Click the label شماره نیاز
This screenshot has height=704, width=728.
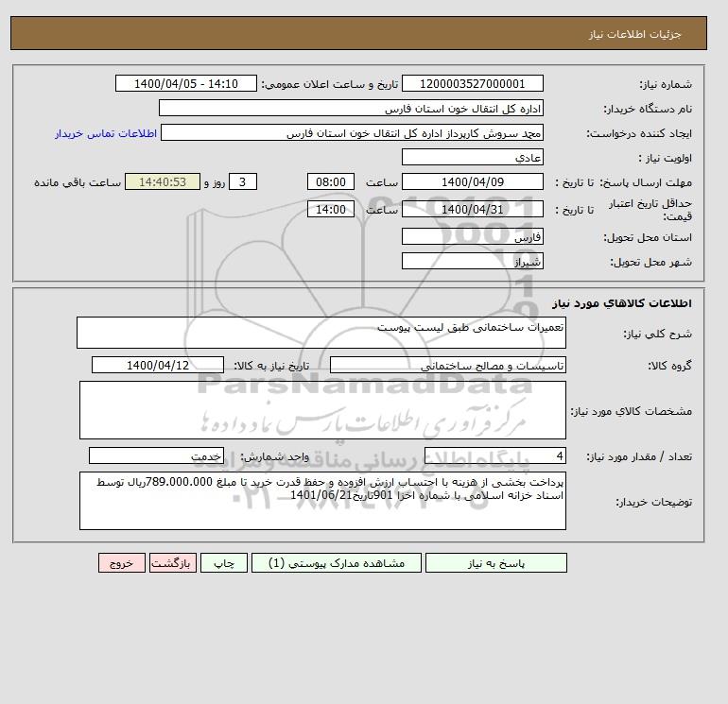tap(666, 84)
